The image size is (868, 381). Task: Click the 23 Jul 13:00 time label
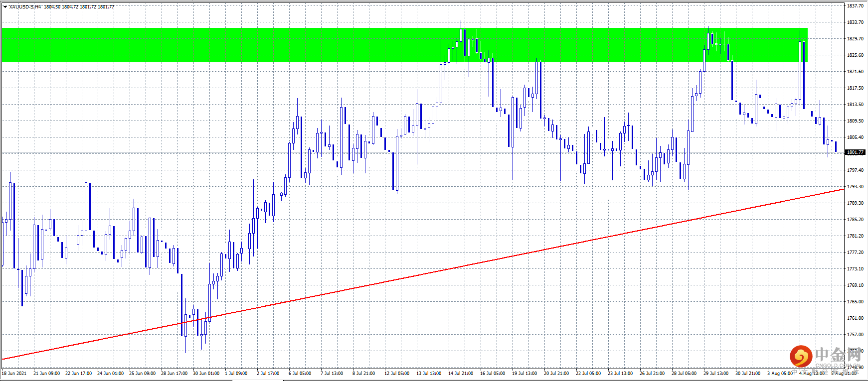point(620,374)
